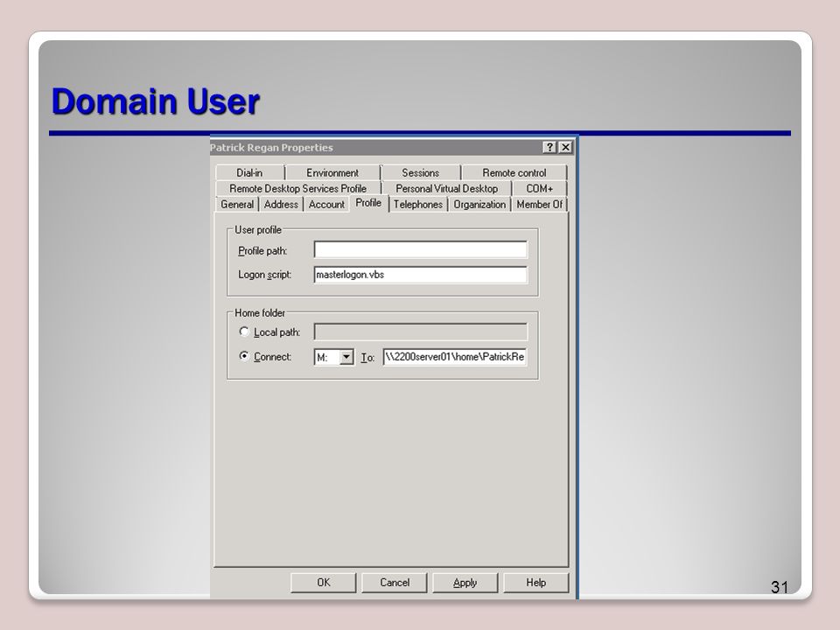This screenshot has height=630, width=840.
Task: Click the Help button
Action: 535,583
